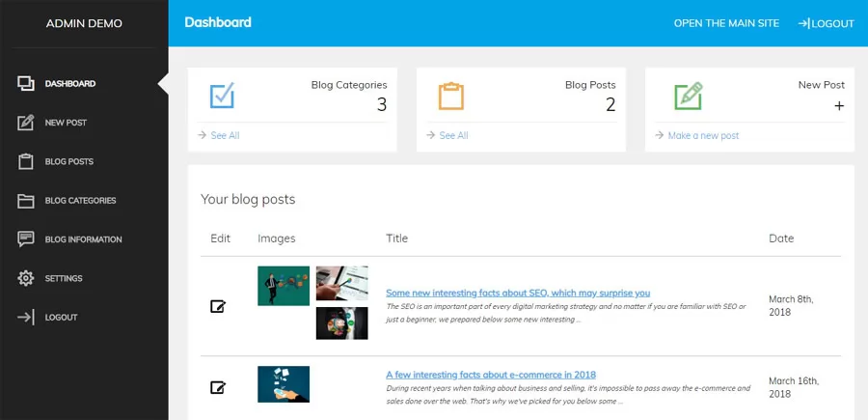Click the Blog Categories folder icon in sidebar
Screen dimensions: 868x420
click(25, 201)
